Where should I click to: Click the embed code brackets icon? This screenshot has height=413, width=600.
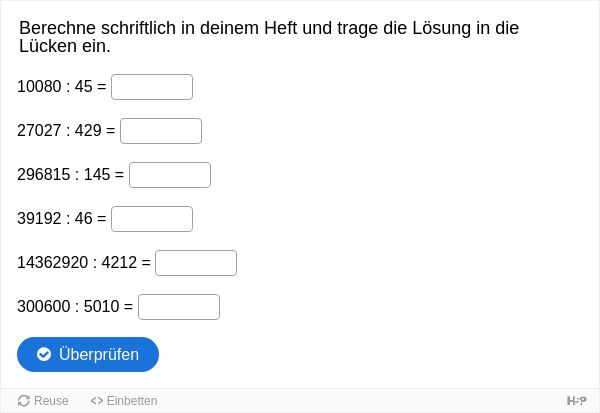(x=97, y=401)
